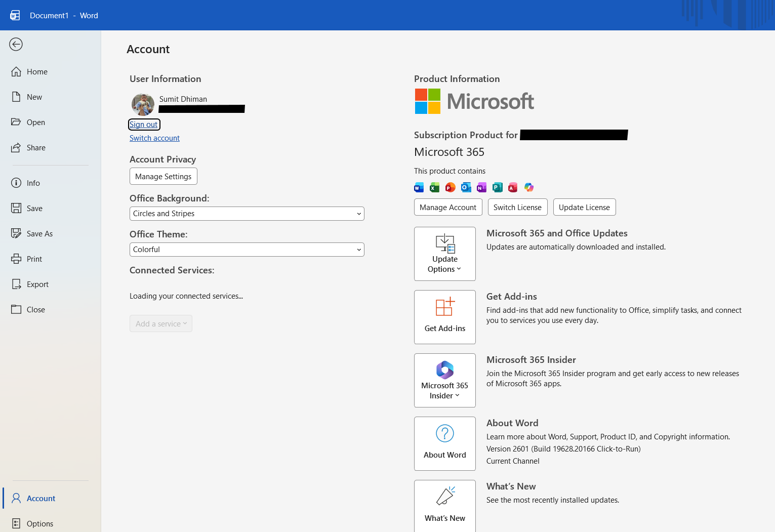
Task: Click the PowerPoint app icon in product list
Action: click(450, 187)
